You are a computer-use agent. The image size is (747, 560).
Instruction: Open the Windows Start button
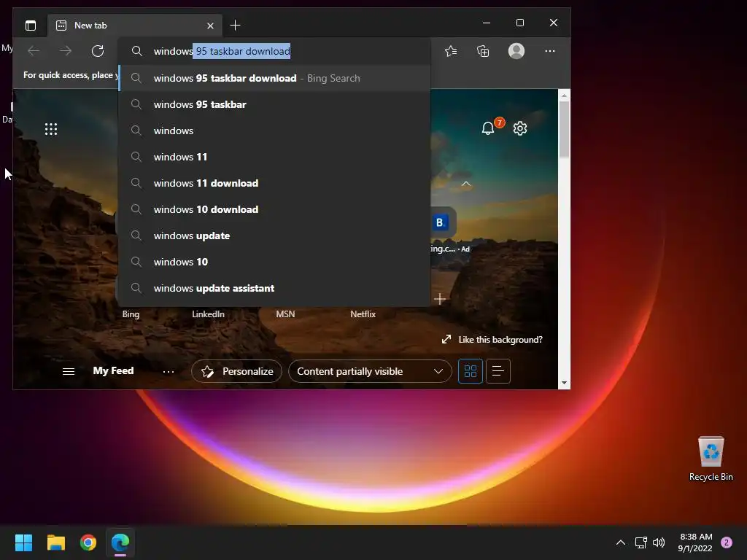(23, 542)
